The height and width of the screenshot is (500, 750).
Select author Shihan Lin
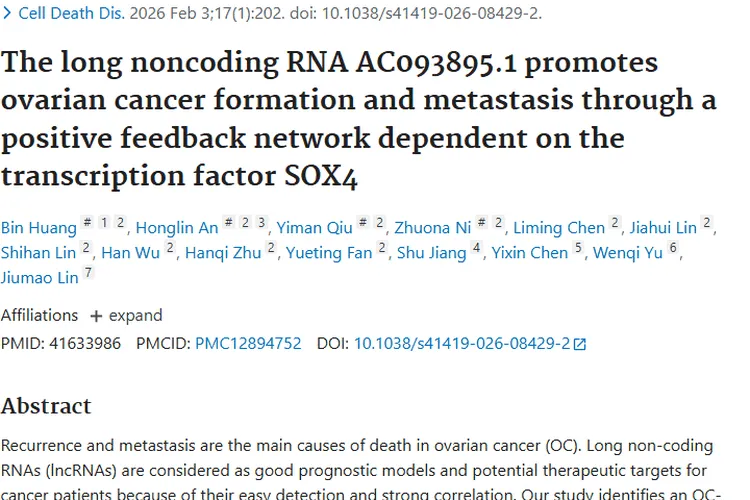tap(38, 253)
